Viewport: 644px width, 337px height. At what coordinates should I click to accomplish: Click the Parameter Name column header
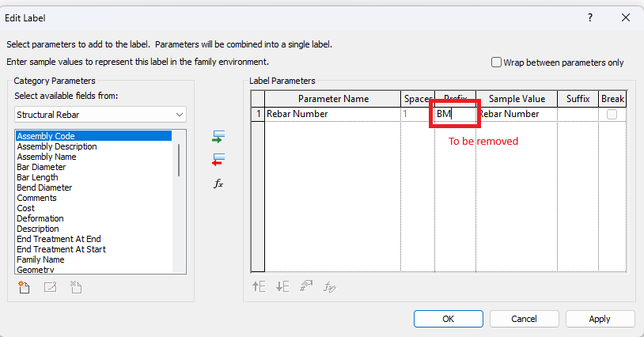332,99
